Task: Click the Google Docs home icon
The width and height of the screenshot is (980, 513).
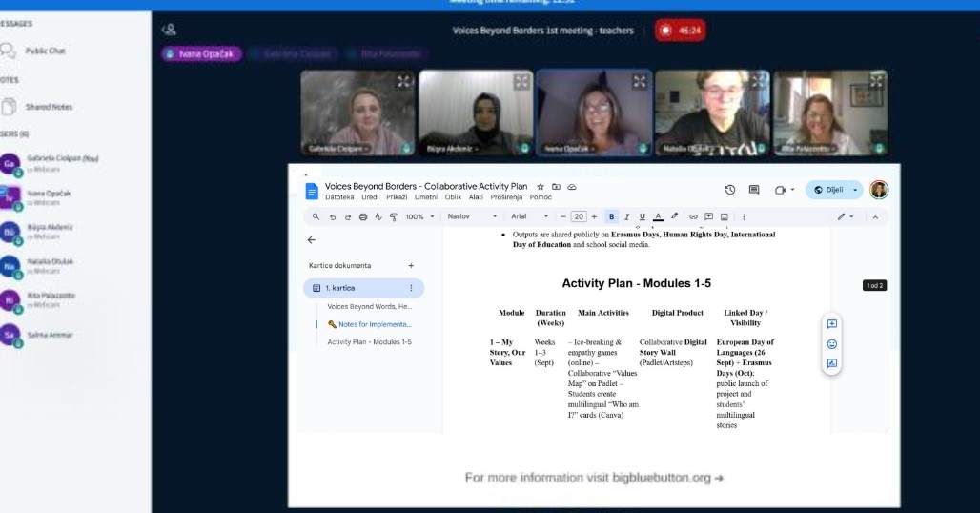Action: pos(311,192)
